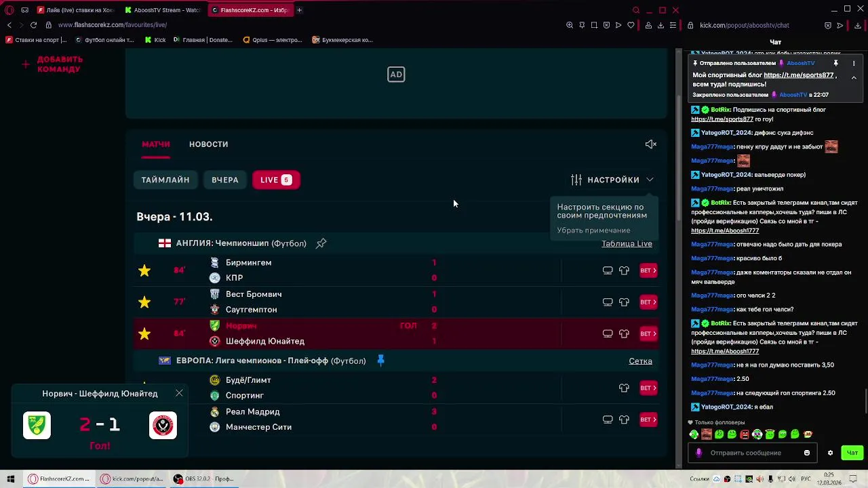This screenshot has height=488, width=868.
Task: Open chat settings gear icon
Action: click(x=830, y=453)
